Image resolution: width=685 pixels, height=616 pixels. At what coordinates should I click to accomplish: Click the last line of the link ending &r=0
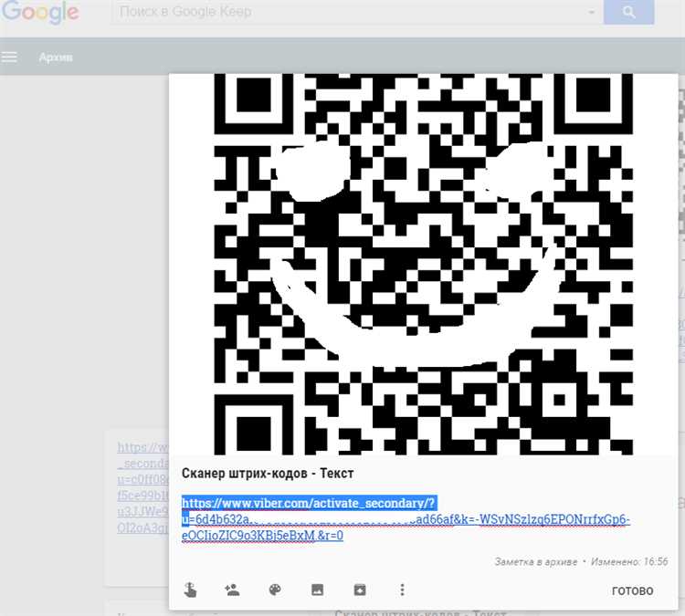pyautogui.click(x=262, y=535)
